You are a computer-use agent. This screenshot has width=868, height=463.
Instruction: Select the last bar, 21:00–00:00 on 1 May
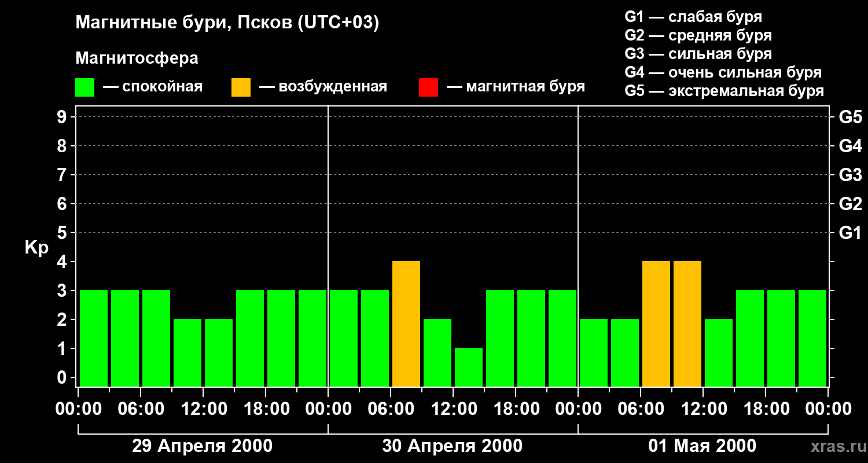tap(812, 338)
